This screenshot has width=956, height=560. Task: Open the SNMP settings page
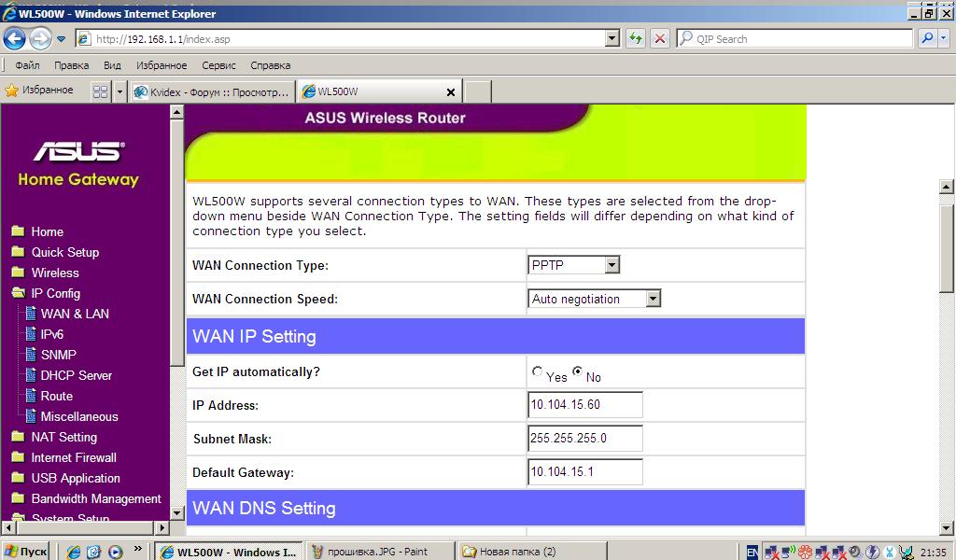click(58, 355)
